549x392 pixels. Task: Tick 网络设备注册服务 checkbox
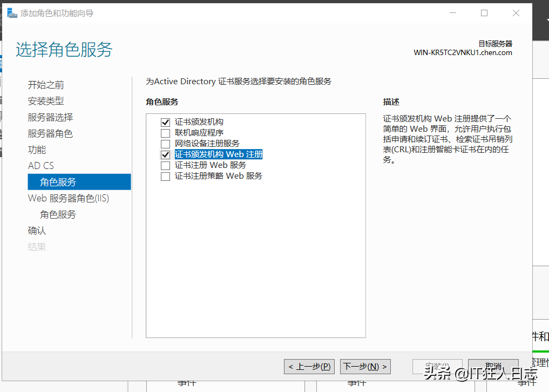tap(165, 144)
